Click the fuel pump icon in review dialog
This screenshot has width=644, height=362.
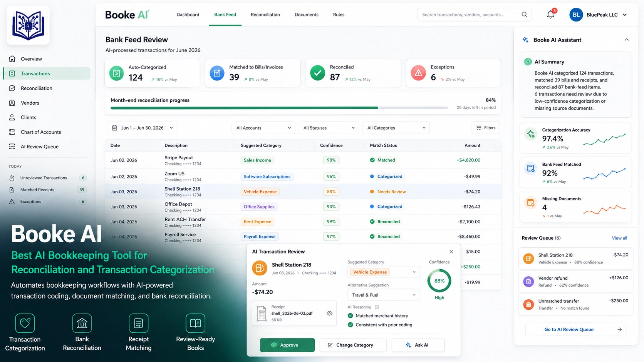pyautogui.click(x=260, y=268)
